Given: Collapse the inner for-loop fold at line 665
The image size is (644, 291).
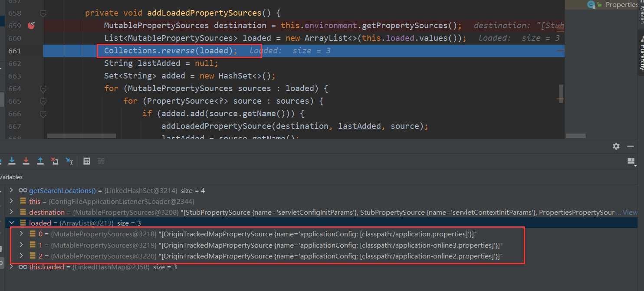Looking at the screenshot, I should 43,101.
